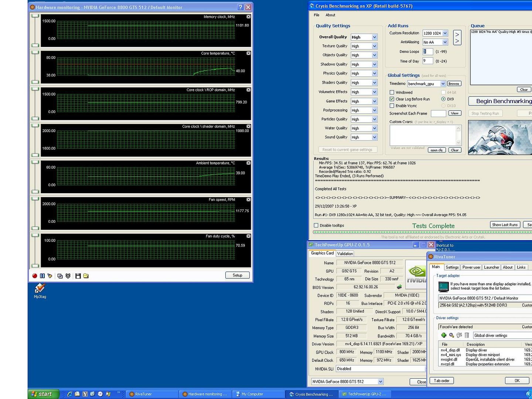The image size is (532, 399).
Task: Click Show Last Runs button
Action: 505,225
